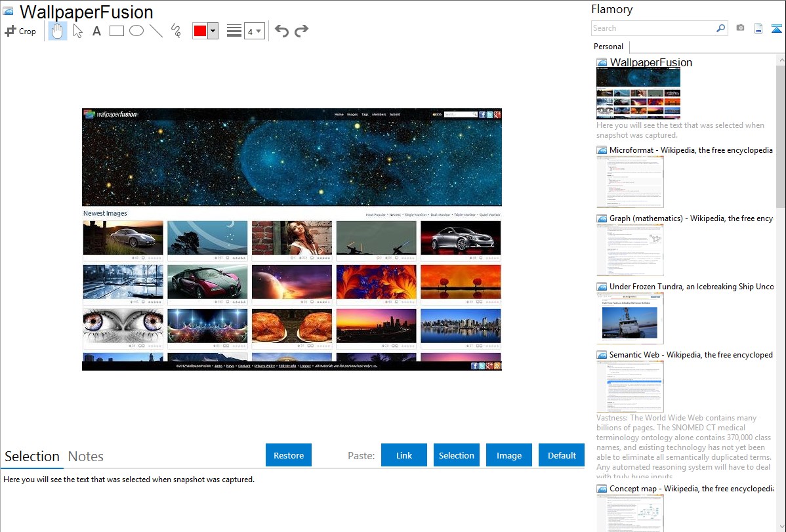Click the camera capture icon
Viewport: 786px width, 532px height.
coord(740,28)
